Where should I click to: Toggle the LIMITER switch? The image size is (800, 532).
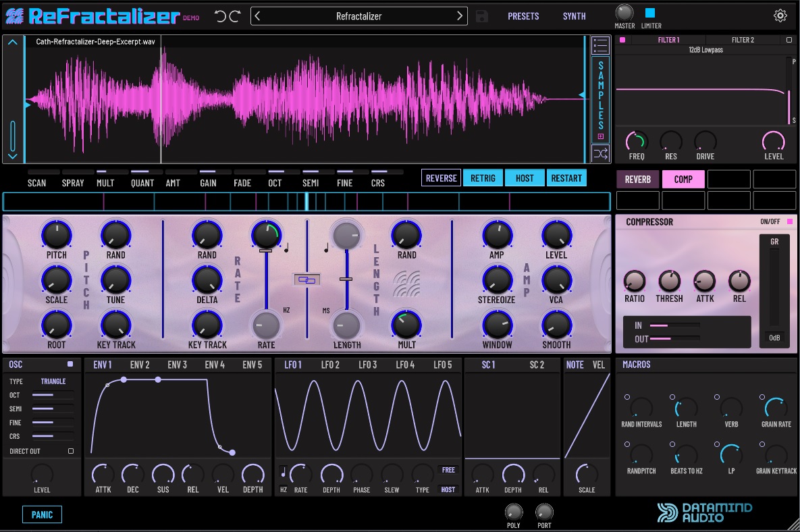pyautogui.click(x=650, y=13)
